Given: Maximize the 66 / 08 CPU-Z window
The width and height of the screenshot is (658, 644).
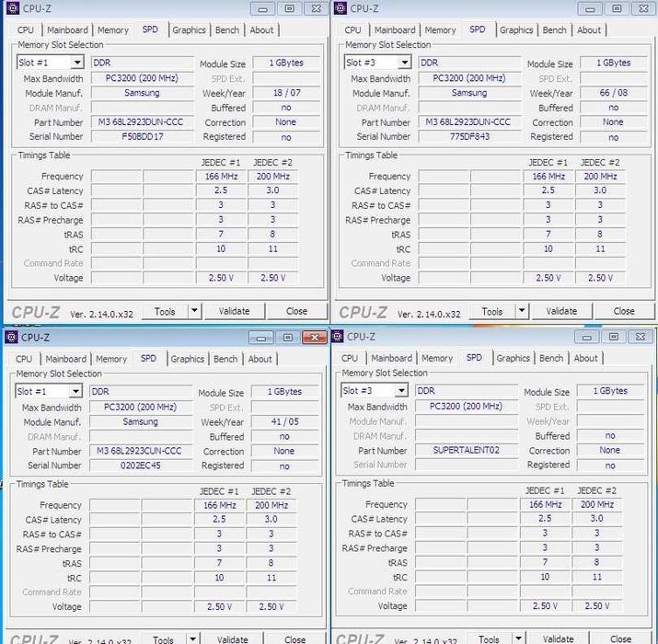Looking at the screenshot, I should point(617,9).
